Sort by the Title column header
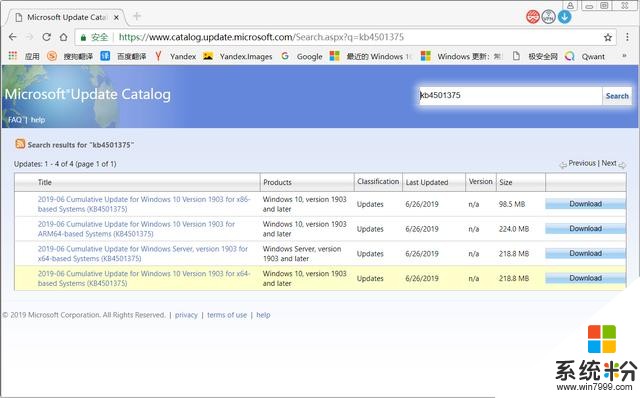Viewport: 640px width, 398px height. pyautogui.click(x=44, y=182)
